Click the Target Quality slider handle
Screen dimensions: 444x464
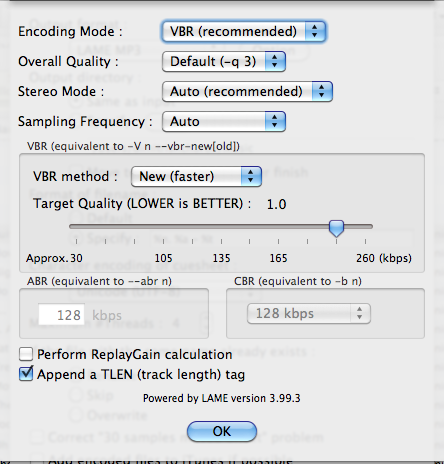point(336,228)
